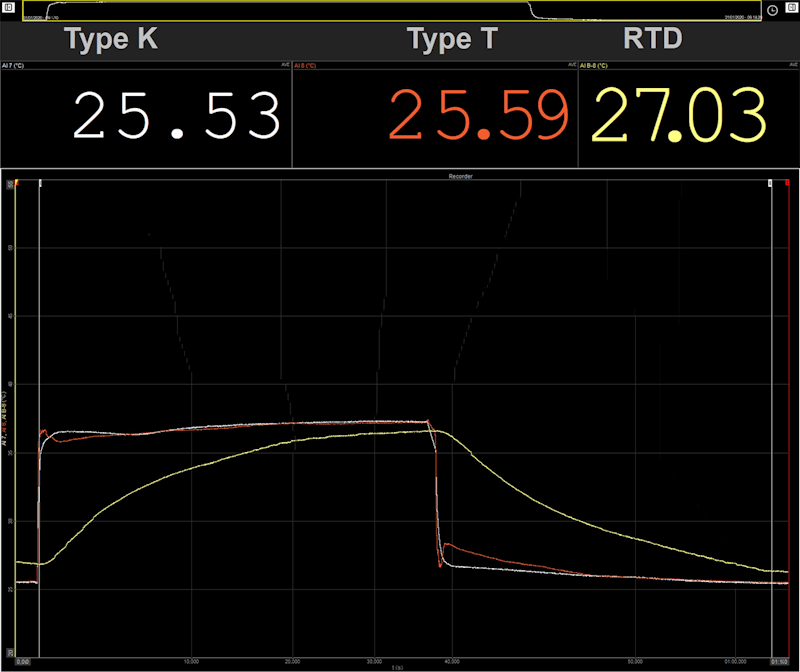Select the RTD heading text
This screenshot has height=672, width=800.
point(653,38)
